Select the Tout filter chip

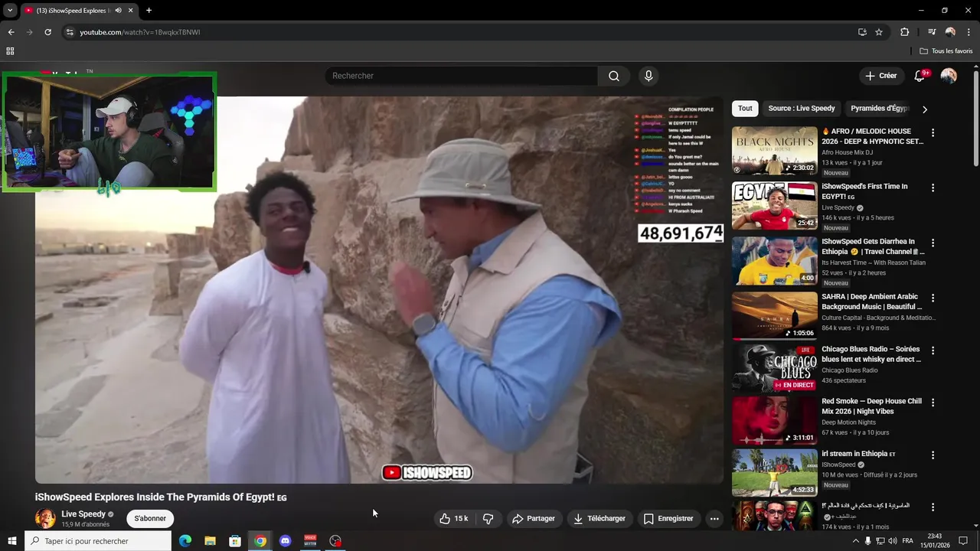pyautogui.click(x=745, y=108)
